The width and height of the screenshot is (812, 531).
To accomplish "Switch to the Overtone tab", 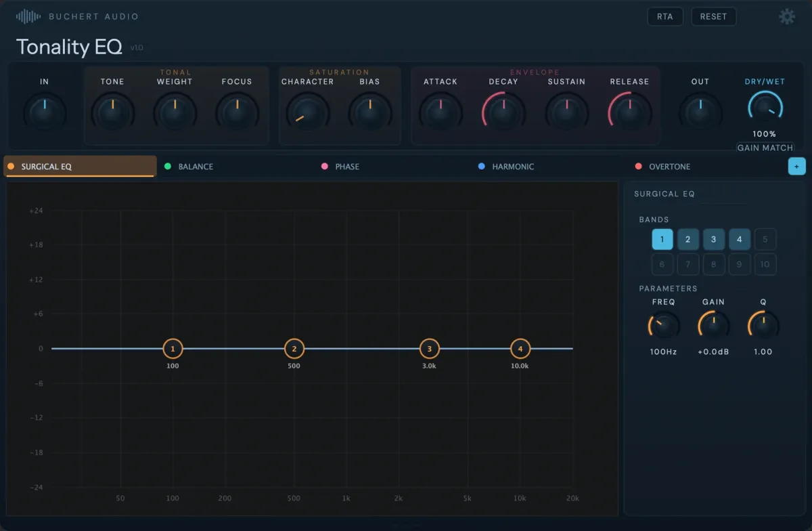I will [x=669, y=167].
